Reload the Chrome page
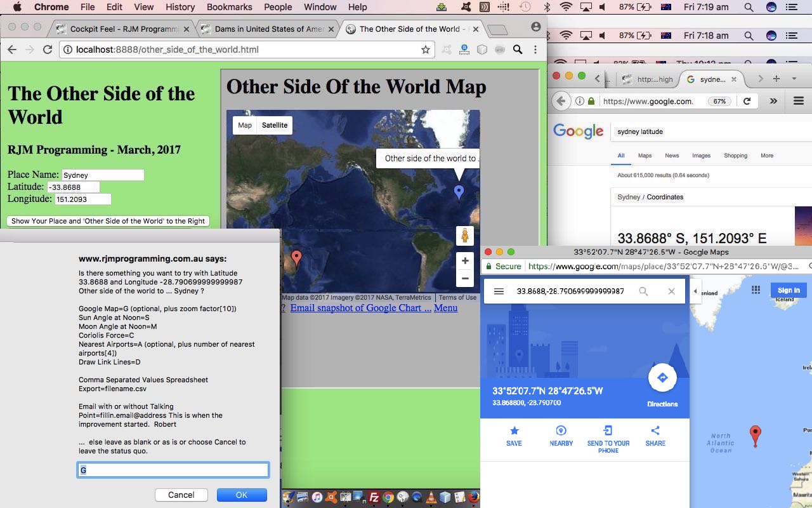Viewport: 812px width, 508px height. click(x=48, y=50)
